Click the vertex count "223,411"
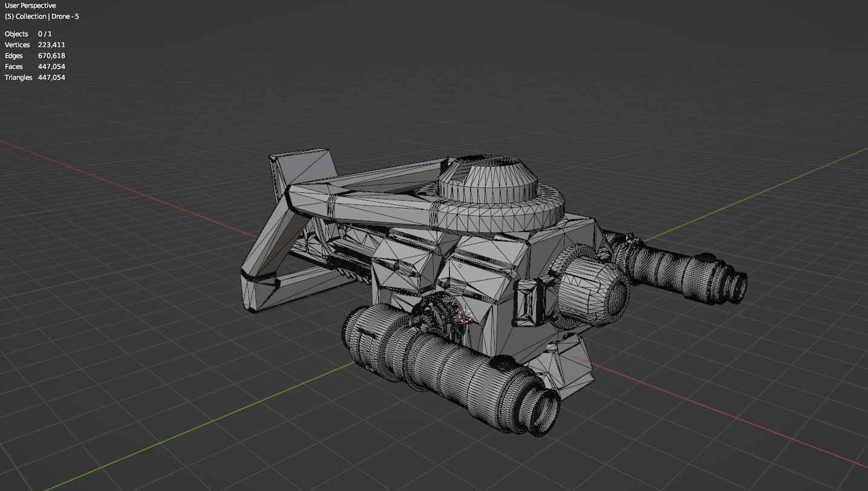868x491 pixels. click(x=51, y=45)
